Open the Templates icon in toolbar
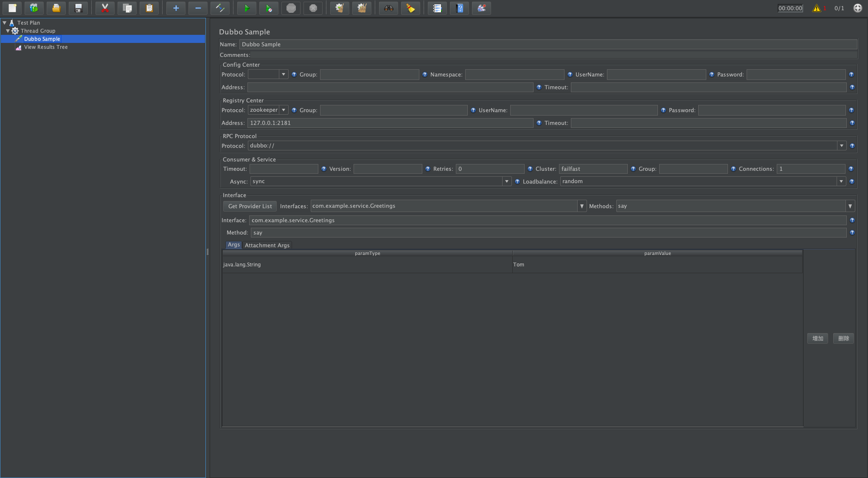 coord(34,8)
